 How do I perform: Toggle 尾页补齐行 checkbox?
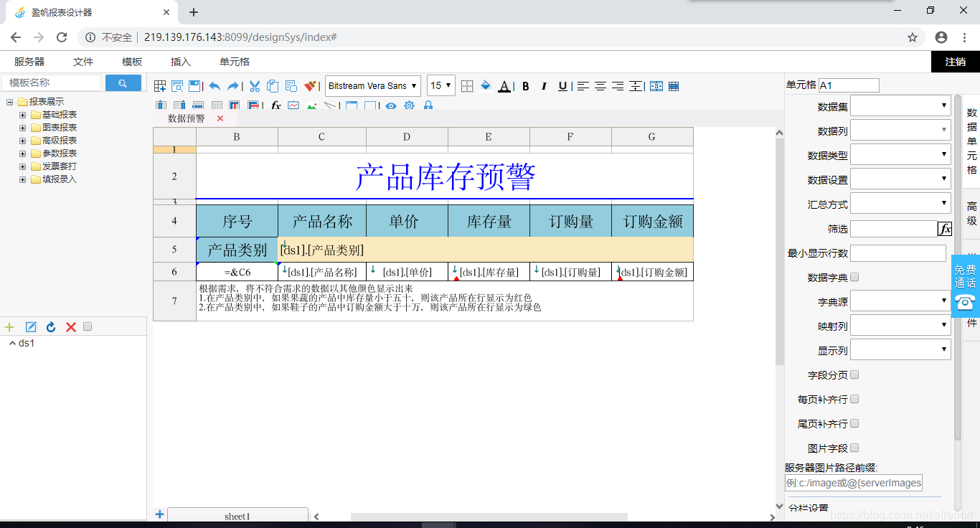click(854, 423)
